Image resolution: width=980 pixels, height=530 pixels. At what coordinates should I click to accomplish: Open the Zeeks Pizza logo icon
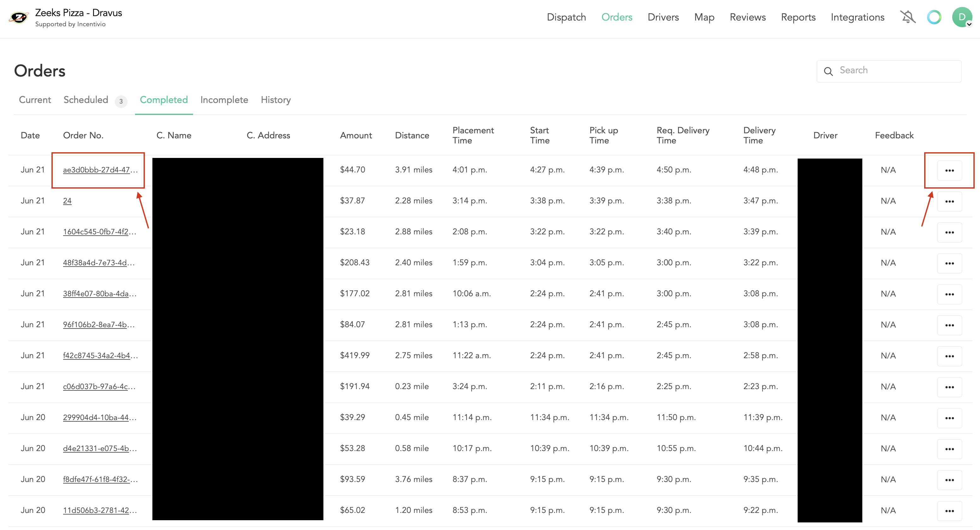click(19, 17)
